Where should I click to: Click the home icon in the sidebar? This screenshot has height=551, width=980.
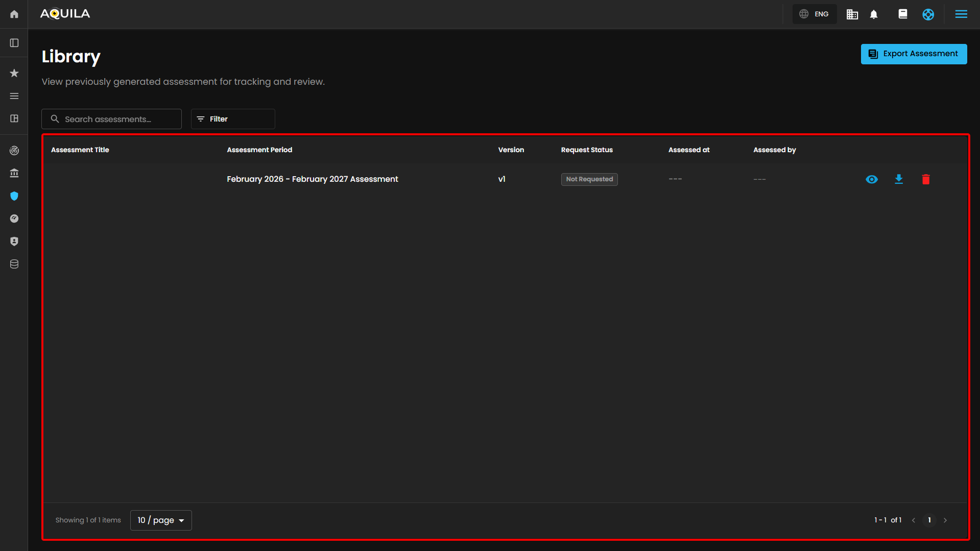[x=14, y=14]
